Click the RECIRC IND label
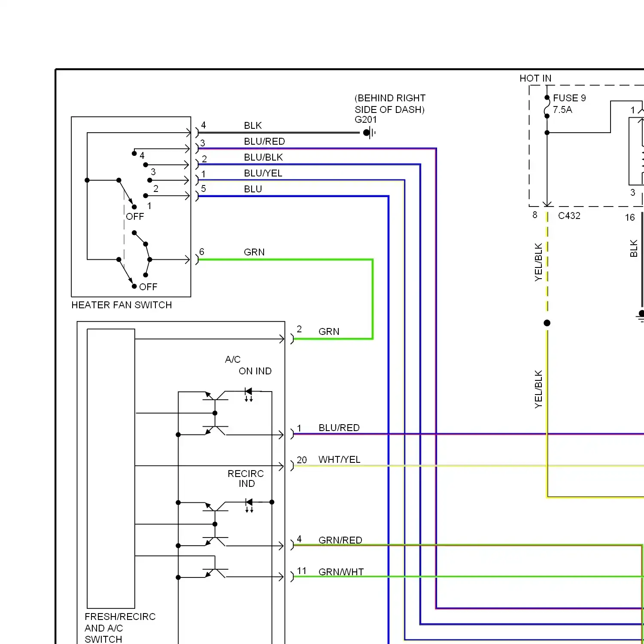The image size is (644, 644). 246,478
